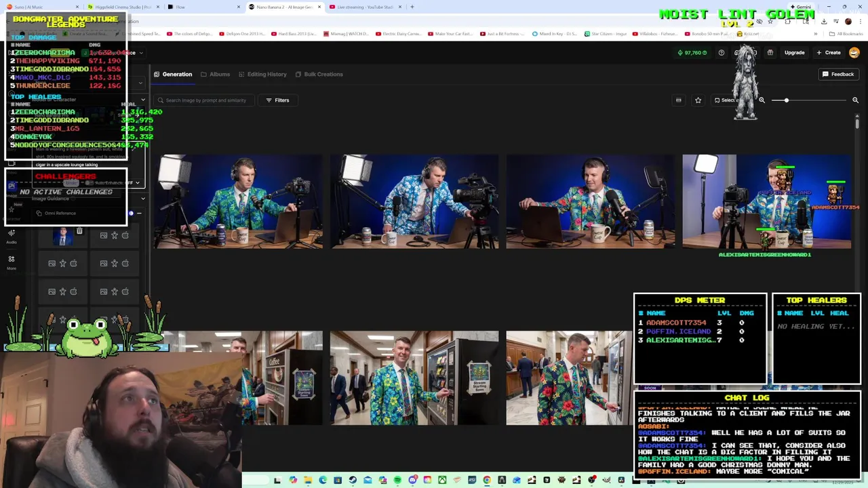The image size is (868, 488).
Task: Open the help question-mark icon in header
Action: pos(722,53)
